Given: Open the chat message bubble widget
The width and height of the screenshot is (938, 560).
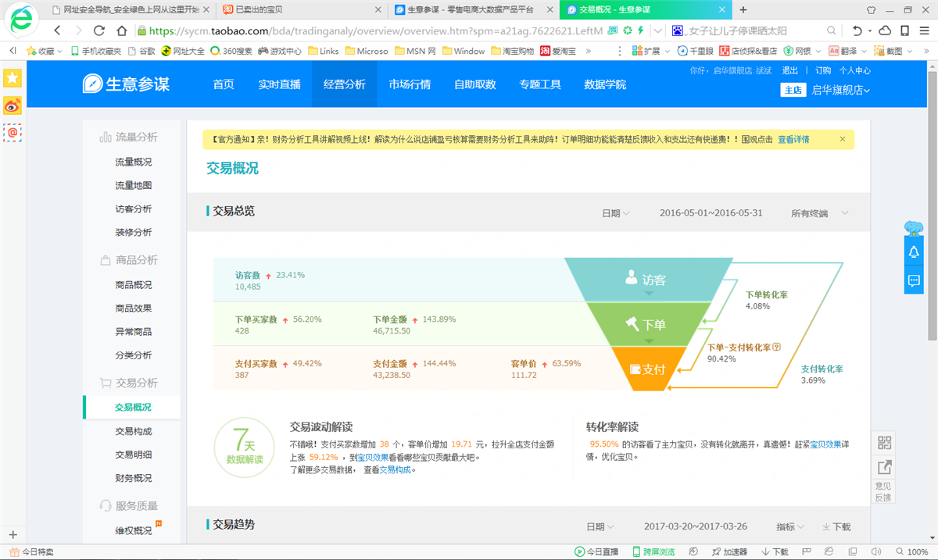Looking at the screenshot, I should [x=913, y=280].
